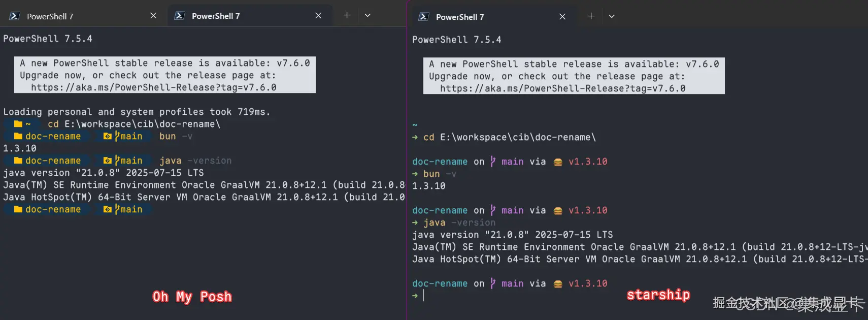Close the PowerShell 7 tab in right window
The image size is (868, 320).
click(562, 17)
